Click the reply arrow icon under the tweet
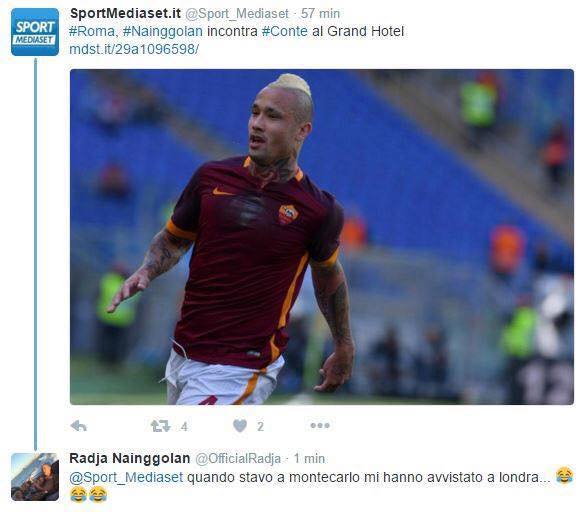581x514 pixels. point(79,426)
